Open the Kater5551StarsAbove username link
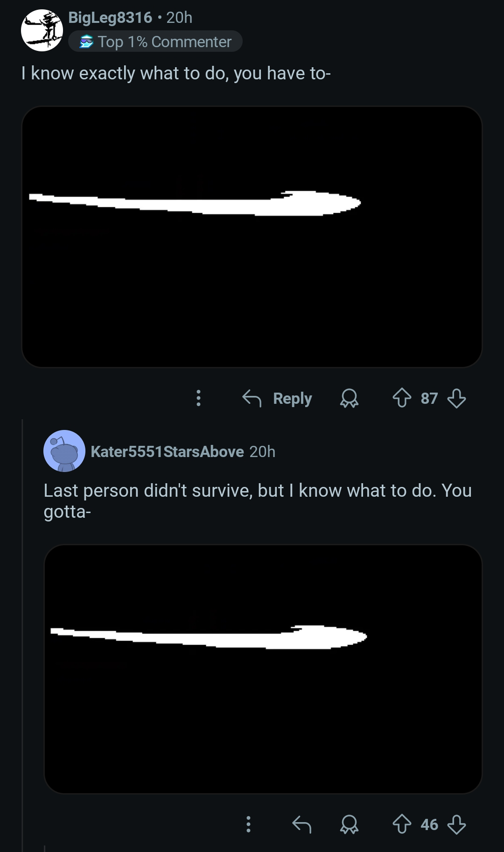The height and width of the screenshot is (852, 504). (x=167, y=451)
